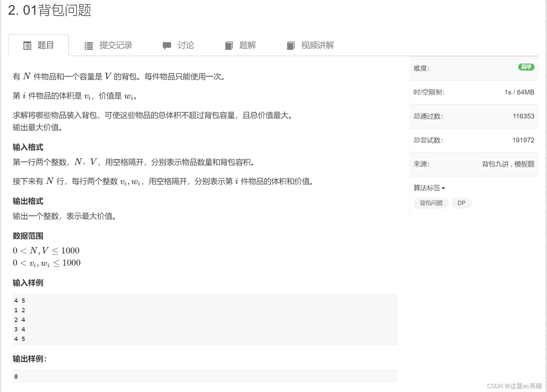Select the 题目 tab

click(46, 45)
